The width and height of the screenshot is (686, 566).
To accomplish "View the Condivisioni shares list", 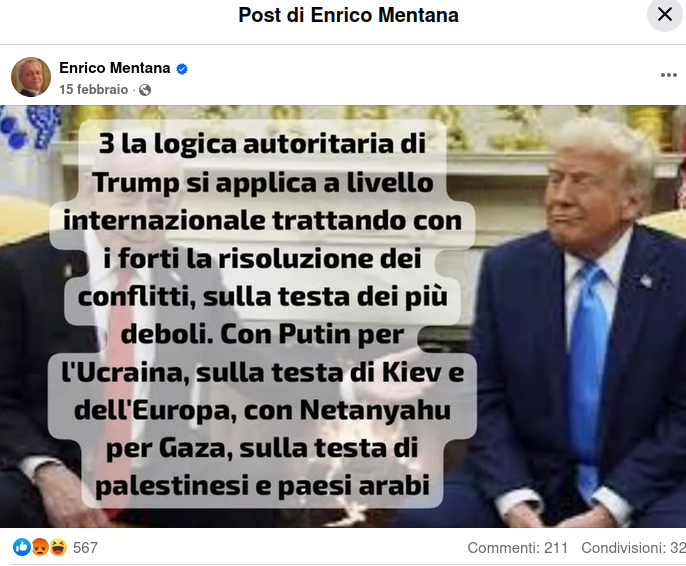I will coord(634,548).
